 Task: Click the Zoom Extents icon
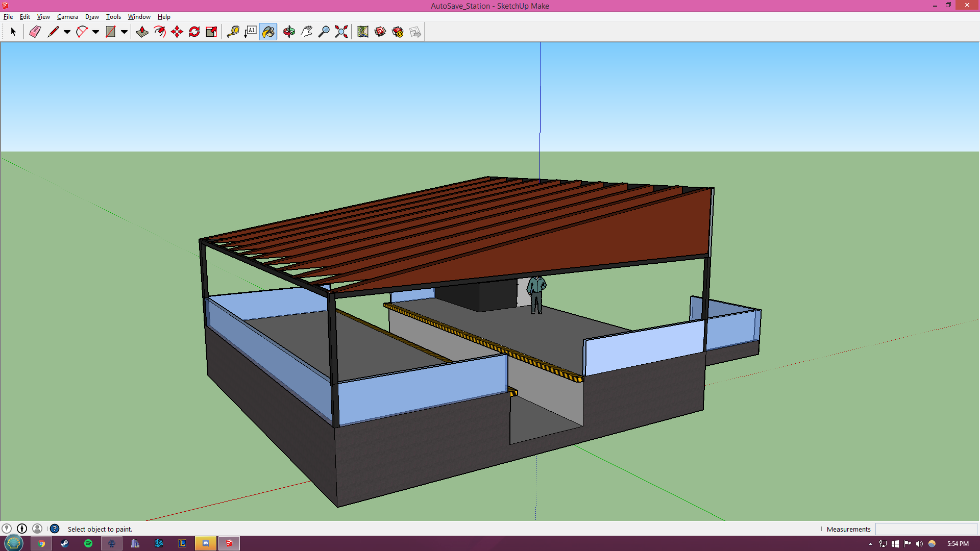point(341,32)
